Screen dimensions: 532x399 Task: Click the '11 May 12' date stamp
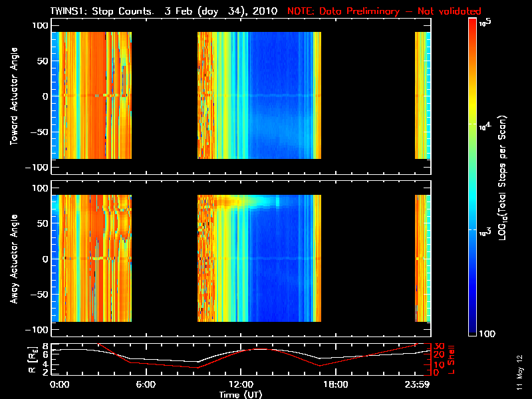pos(520,372)
